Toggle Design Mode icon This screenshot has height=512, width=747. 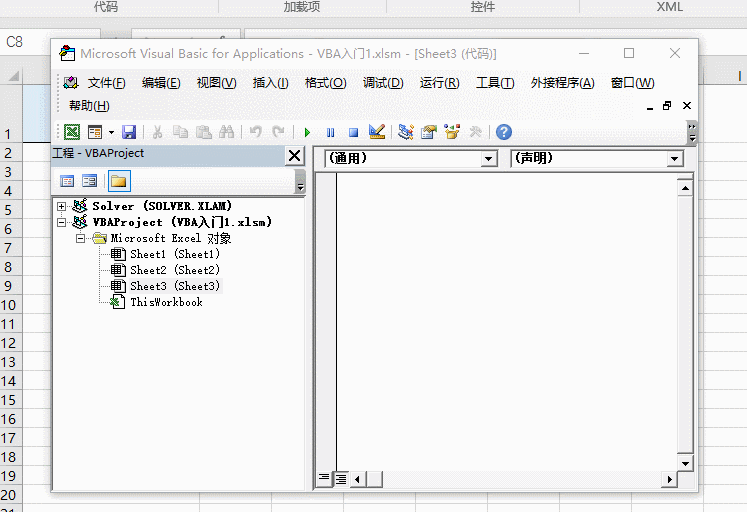click(x=377, y=132)
